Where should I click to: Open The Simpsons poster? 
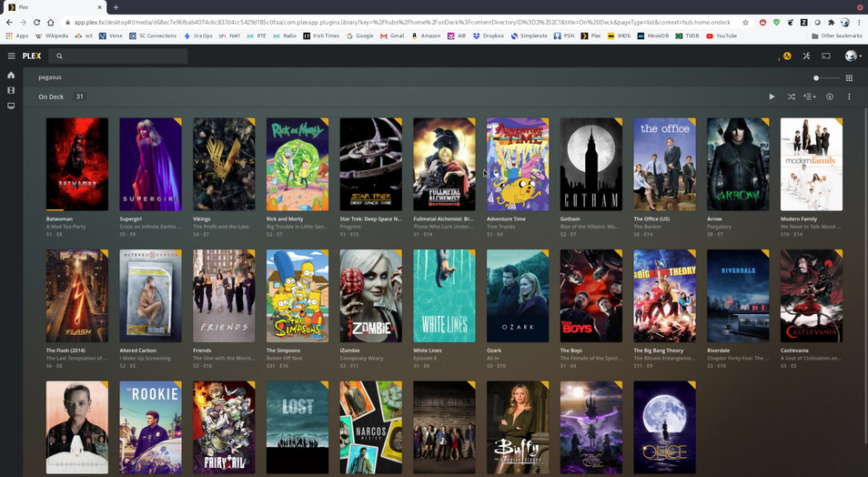(298, 296)
